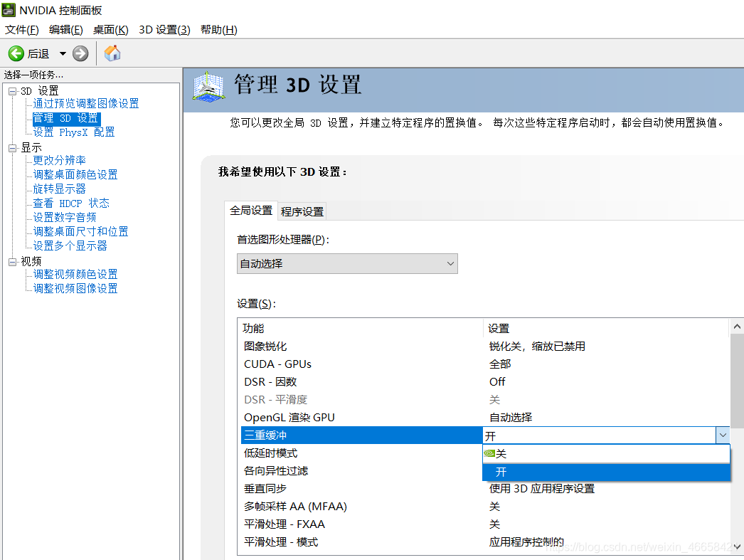
Task: Collapse the 显示 tree node
Action: click(12, 148)
